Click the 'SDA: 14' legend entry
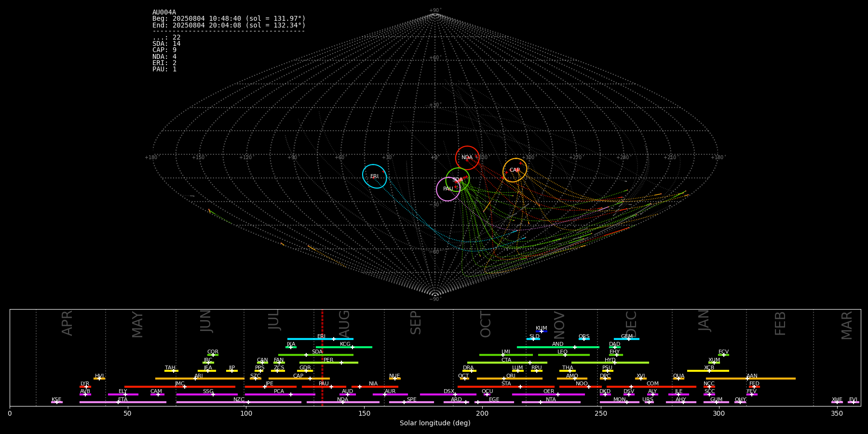This screenshot has height=434, width=868. pos(166,44)
